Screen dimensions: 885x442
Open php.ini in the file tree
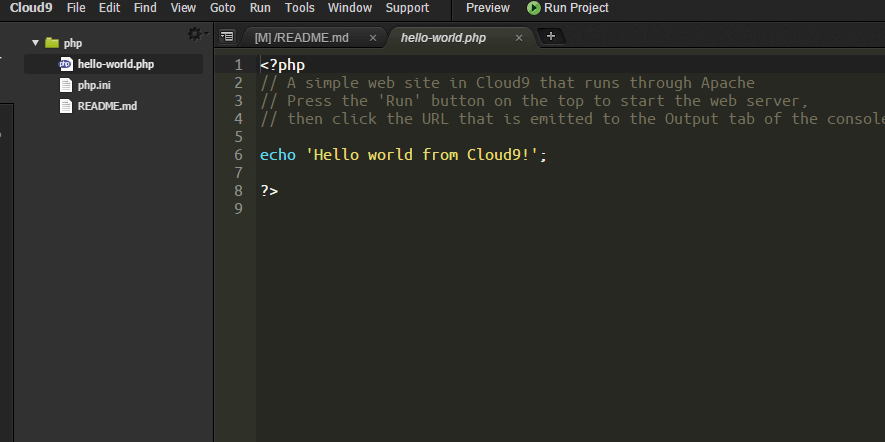(94, 86)
